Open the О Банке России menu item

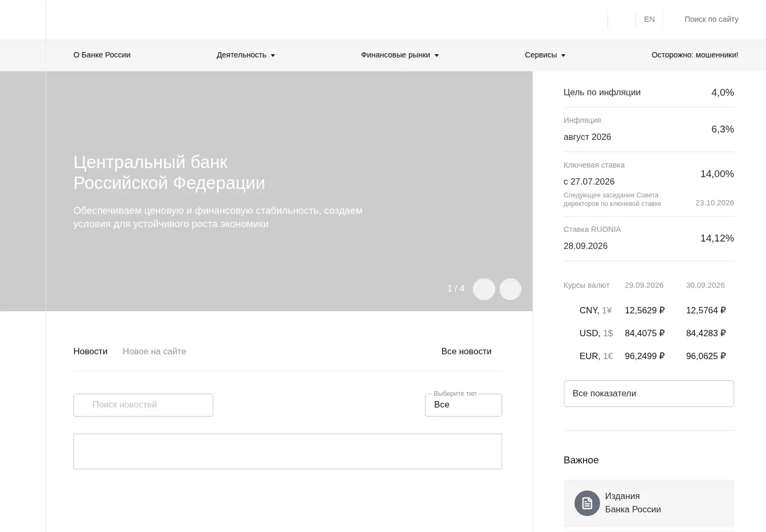point(102,55)
